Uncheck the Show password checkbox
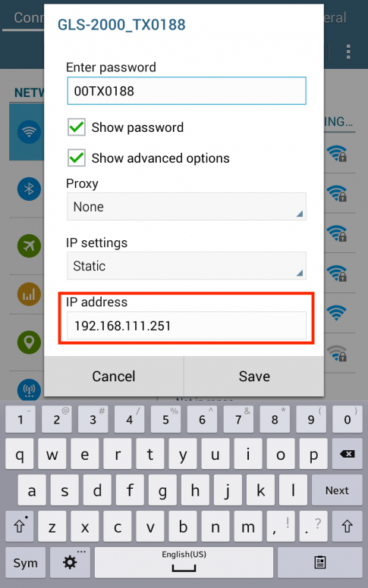The width and height of the screenshot is (368, 588). (x=77, y=127)
